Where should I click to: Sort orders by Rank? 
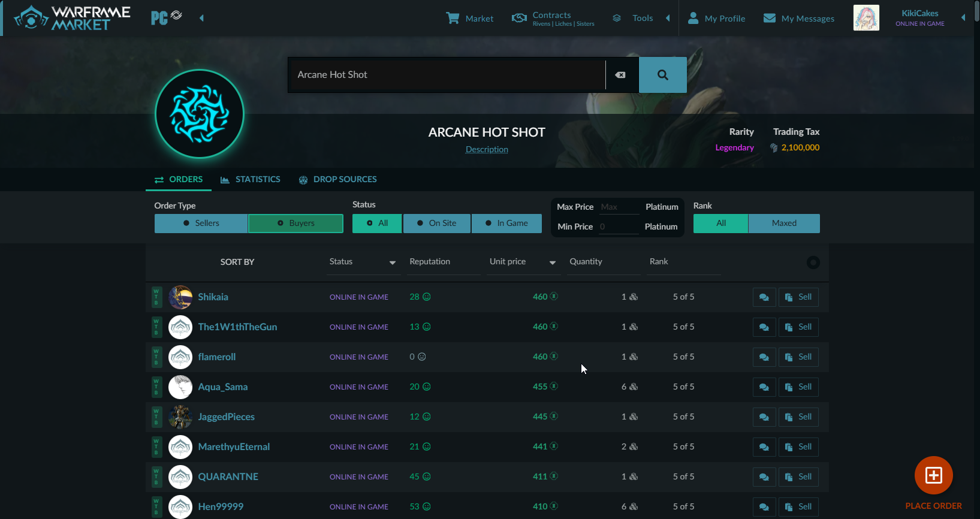pos(684,262)
